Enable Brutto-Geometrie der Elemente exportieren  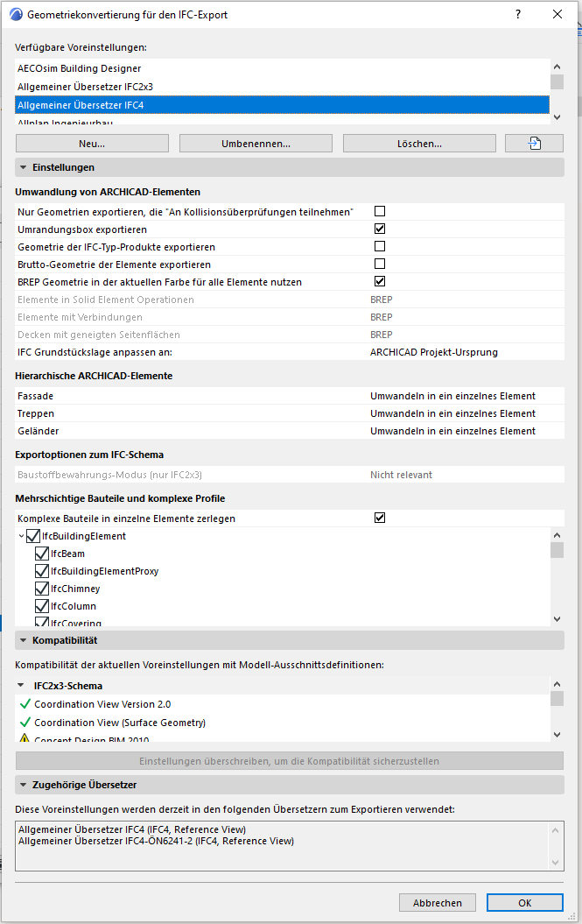(x=380, y=264)
